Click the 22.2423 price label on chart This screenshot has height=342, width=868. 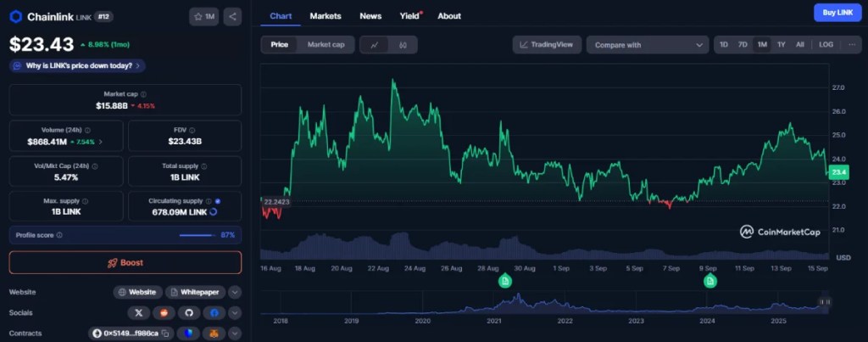276,202
